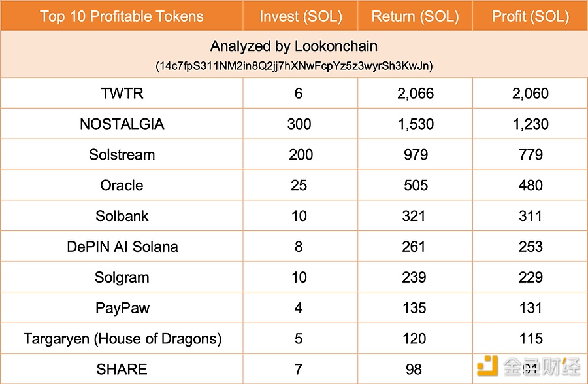Screen dimensions: 588x384
Task: Select the Solgram token cell
Action: click(x=122, y=278)
